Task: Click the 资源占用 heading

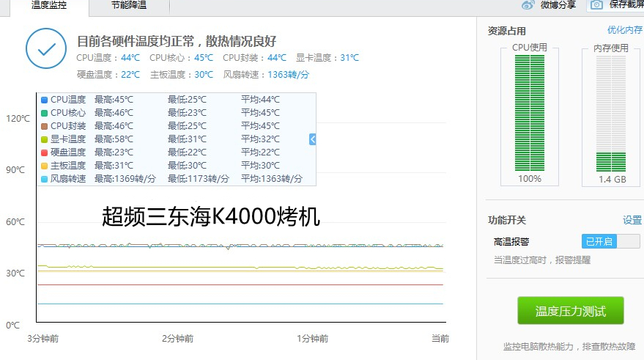Action: point(507,32)
